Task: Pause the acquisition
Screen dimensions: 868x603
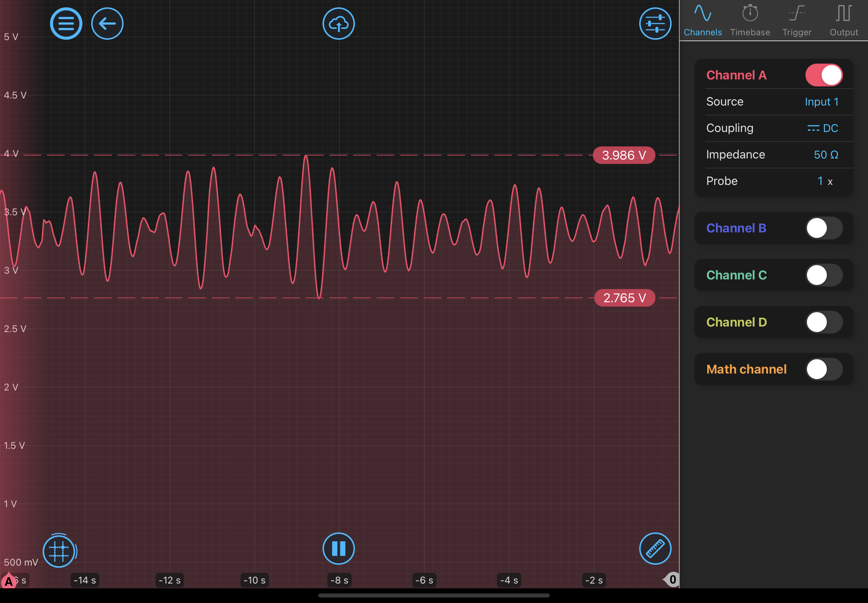Action: (339, 549)
